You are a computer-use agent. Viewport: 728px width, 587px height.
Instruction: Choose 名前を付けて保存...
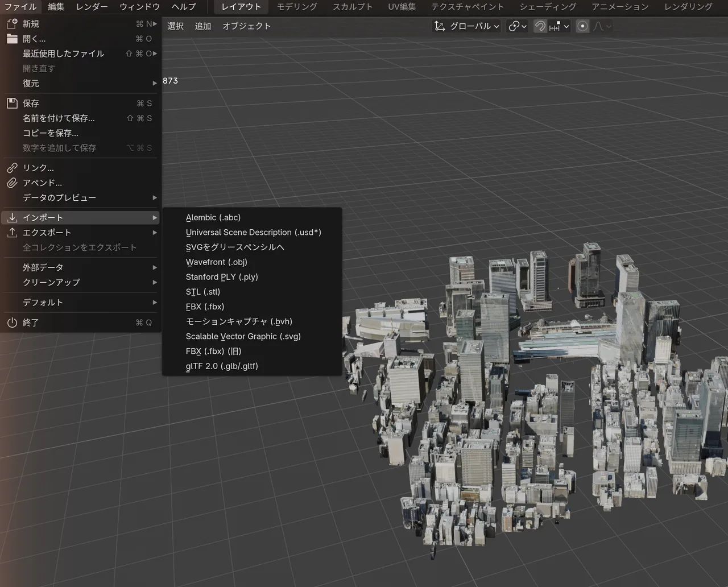tap(81, 118)
